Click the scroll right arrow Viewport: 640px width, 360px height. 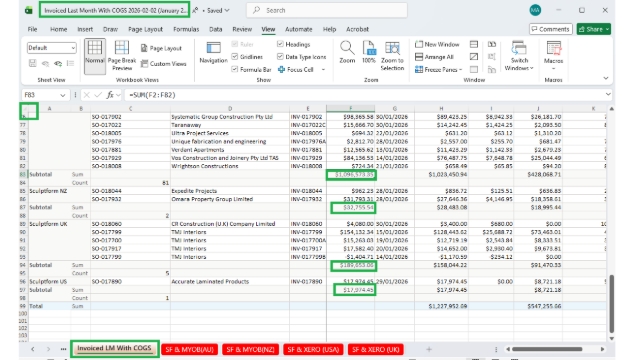pyautogui.click(x=602, y=349)
